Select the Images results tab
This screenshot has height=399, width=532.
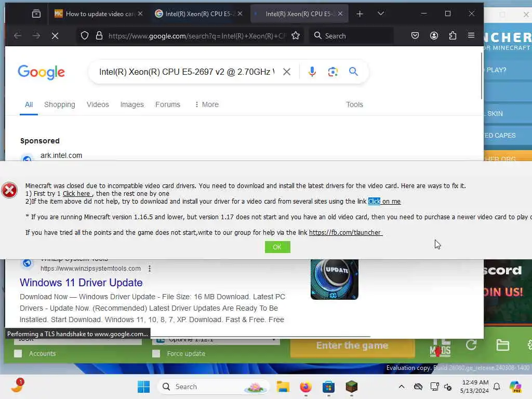pyautogui.click(x=132, y=104)
